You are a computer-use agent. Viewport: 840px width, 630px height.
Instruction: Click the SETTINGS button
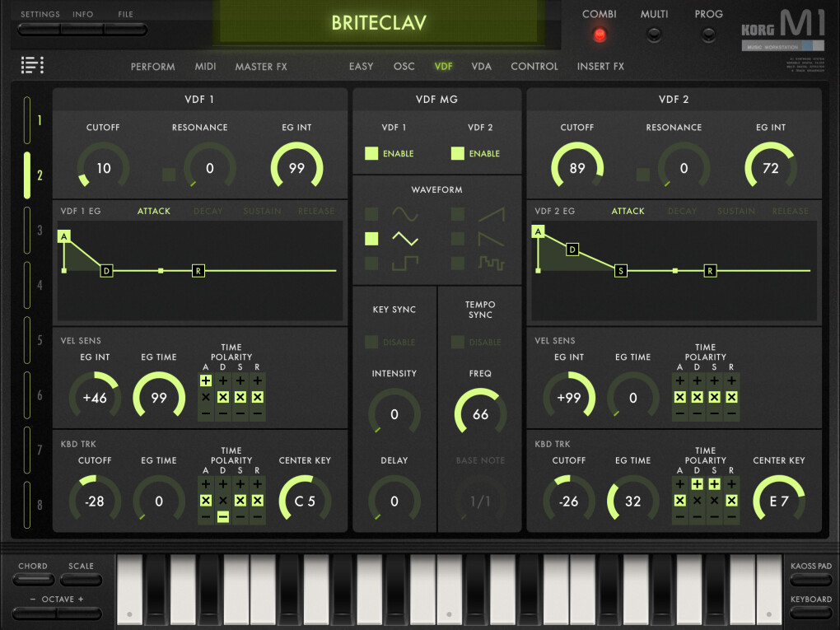[39, 30]
